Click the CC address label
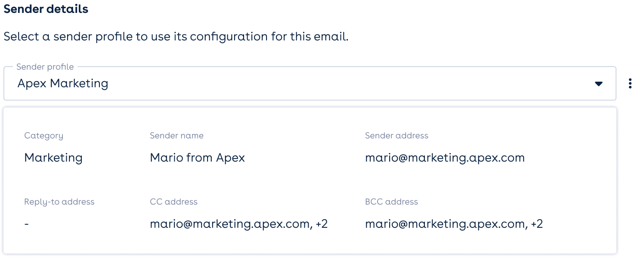644x257 pixels. (173, 202)
